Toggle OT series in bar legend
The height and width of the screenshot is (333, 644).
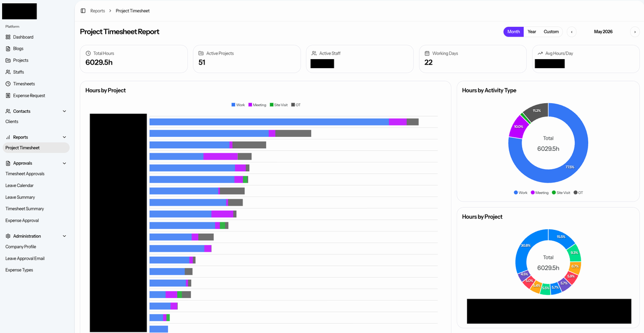296,105
